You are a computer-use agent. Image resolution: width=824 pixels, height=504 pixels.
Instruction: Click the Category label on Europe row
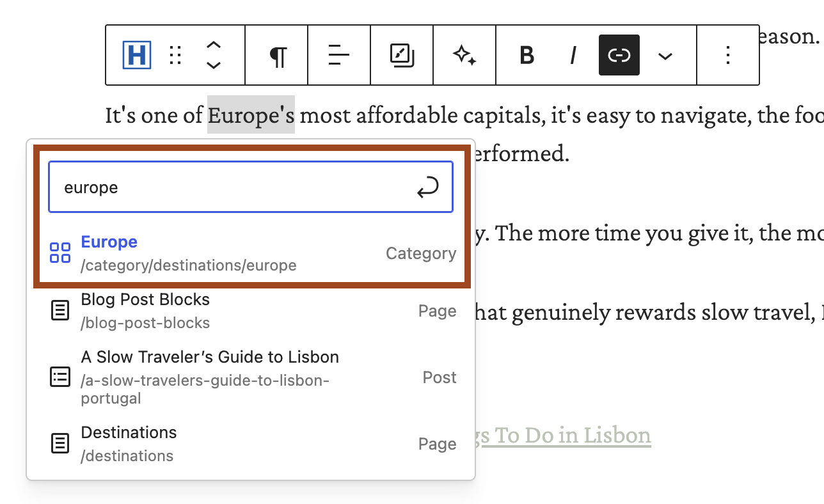[x=421, y=254]
